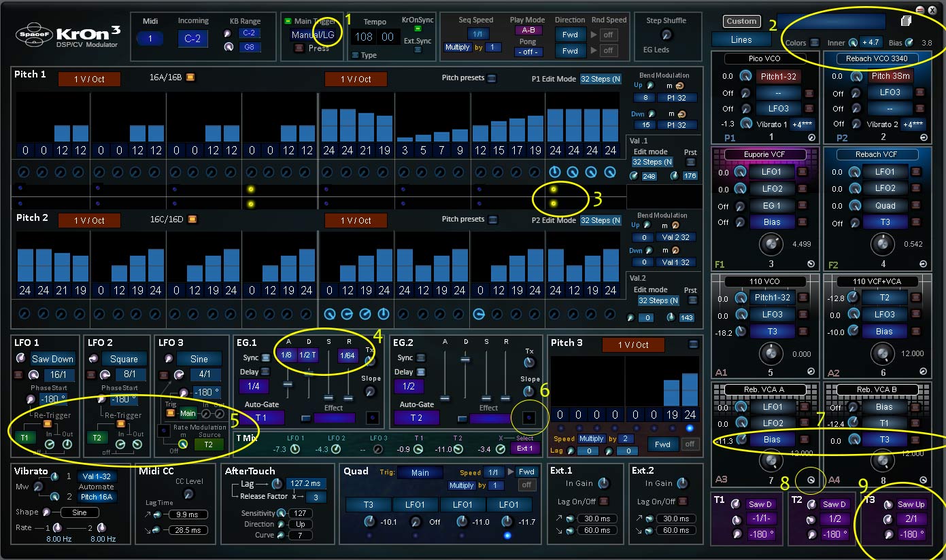
Task: Toggle the Main Trigger Press button
Action: [x=299, y=48]
